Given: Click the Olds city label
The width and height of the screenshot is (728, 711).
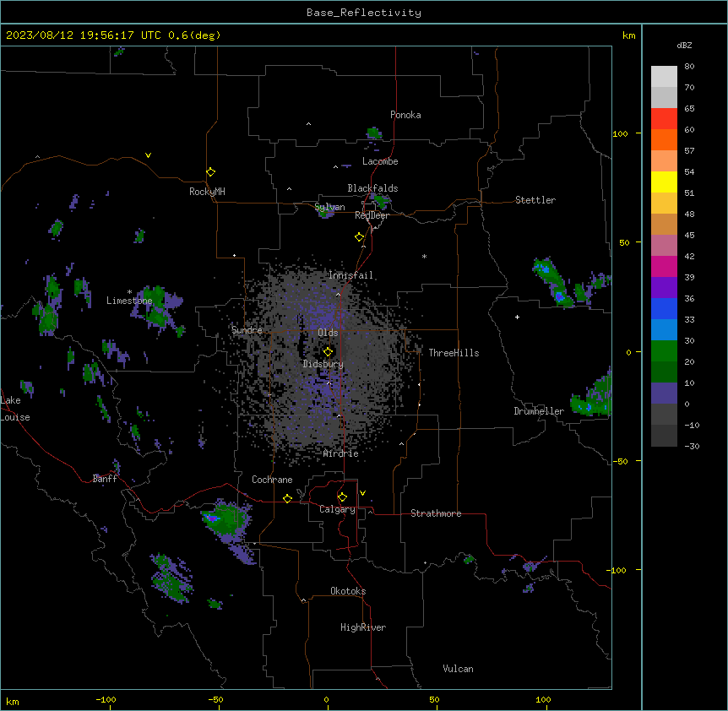Looking at the screenshot, I should [x=328, y=333].
